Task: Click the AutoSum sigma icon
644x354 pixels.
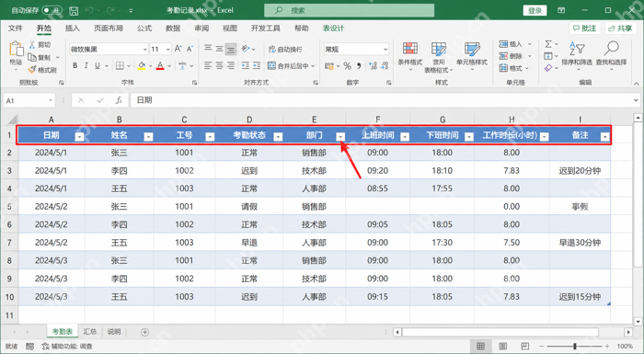Action: pyautogui.click(x=548, y=44)
